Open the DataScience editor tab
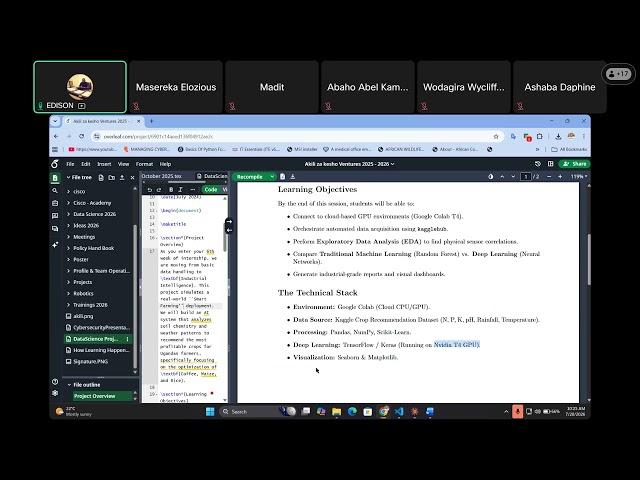 211,176
